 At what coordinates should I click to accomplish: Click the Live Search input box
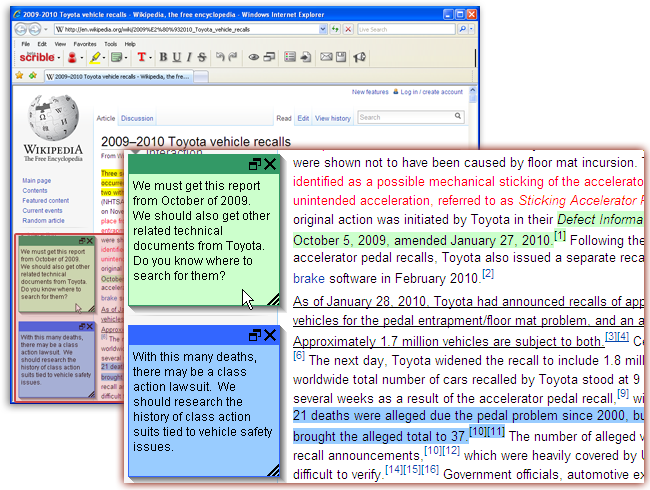click(406, 29)
